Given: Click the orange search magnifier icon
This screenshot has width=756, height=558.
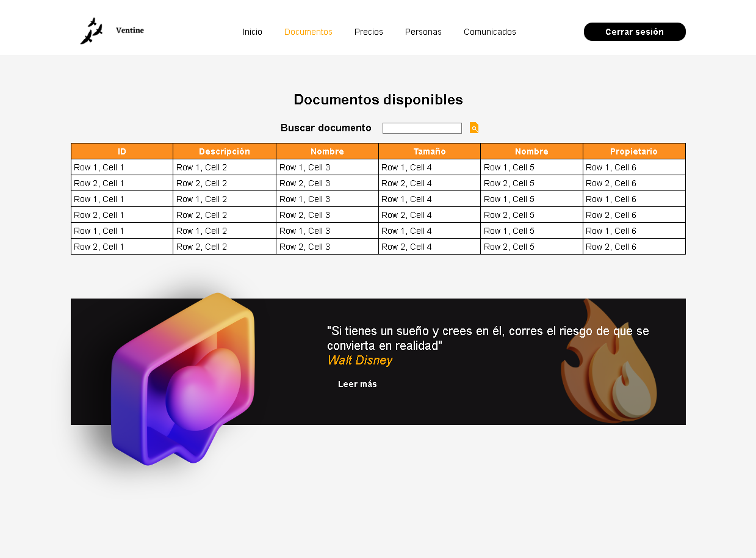Looking at the screenshot, I should (x=474, y=128).
